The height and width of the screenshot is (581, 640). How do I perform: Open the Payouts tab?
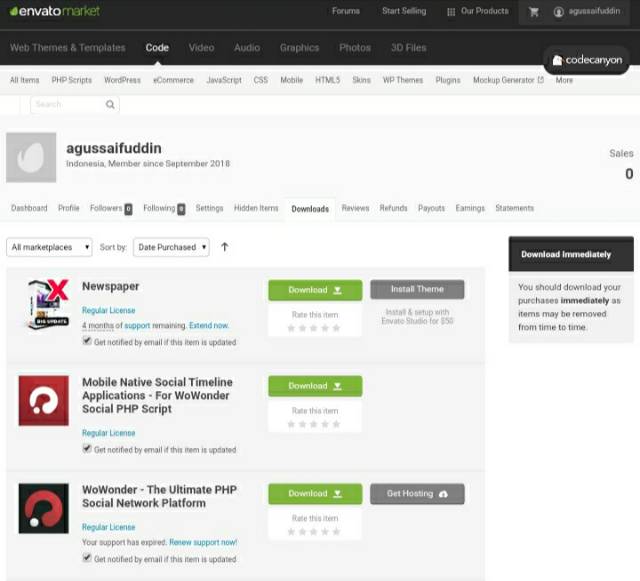click(x=431, y=208)
